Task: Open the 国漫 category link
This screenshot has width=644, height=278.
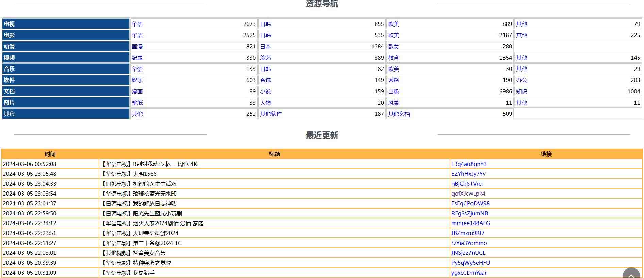Action: coord(137,46)
